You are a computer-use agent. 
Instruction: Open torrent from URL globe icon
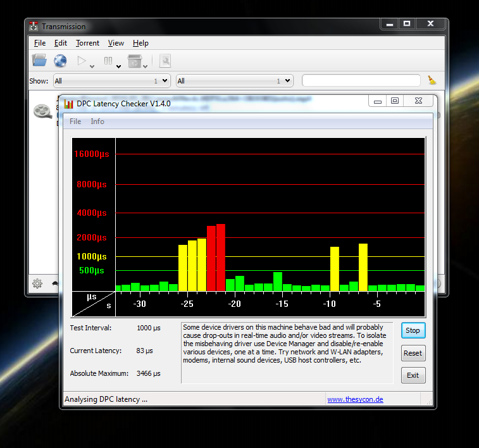click(x=60, y=61)
